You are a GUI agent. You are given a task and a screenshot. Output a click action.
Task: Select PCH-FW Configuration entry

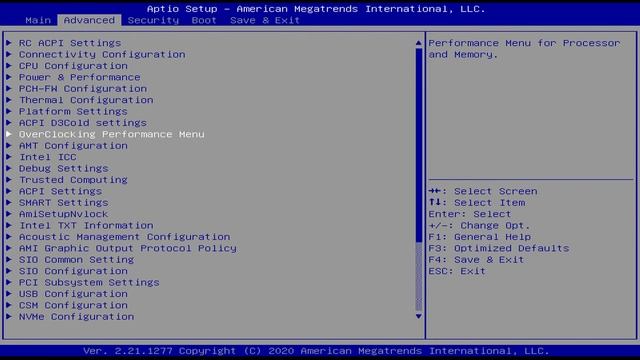[x=83, y=89]
